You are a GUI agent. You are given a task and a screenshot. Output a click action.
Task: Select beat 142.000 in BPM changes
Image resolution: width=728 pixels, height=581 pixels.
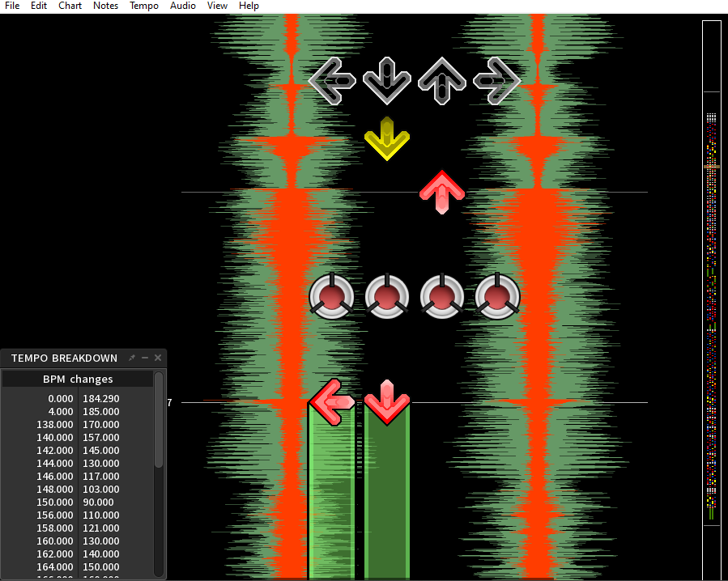click(55, 451)
